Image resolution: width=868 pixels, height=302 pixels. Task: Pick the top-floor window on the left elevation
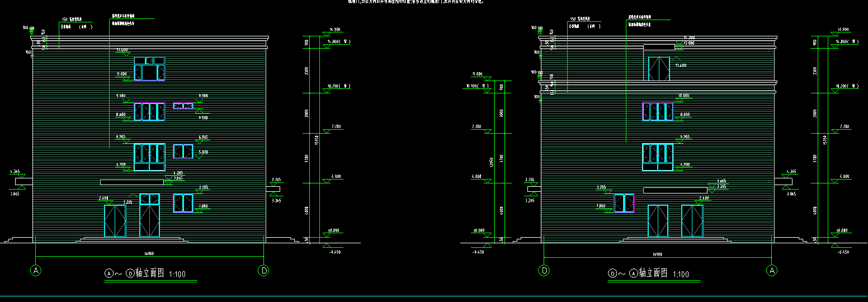coord(149,69)
